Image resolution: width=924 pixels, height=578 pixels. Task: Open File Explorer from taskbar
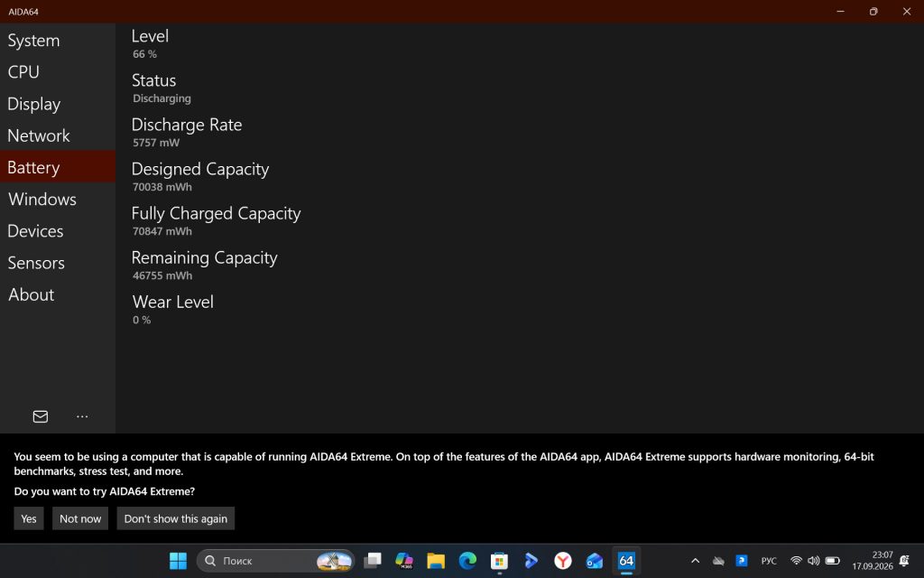pos(436,560)
